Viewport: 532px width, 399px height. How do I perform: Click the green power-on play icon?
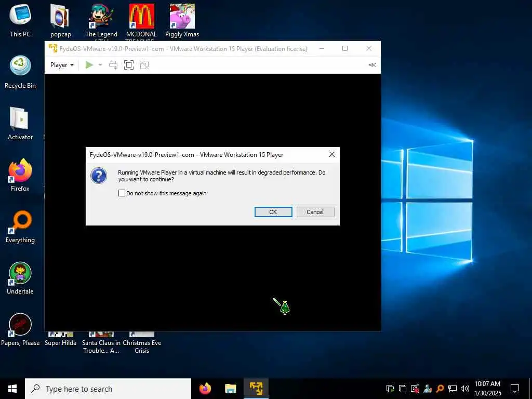[x=89, y=65]
